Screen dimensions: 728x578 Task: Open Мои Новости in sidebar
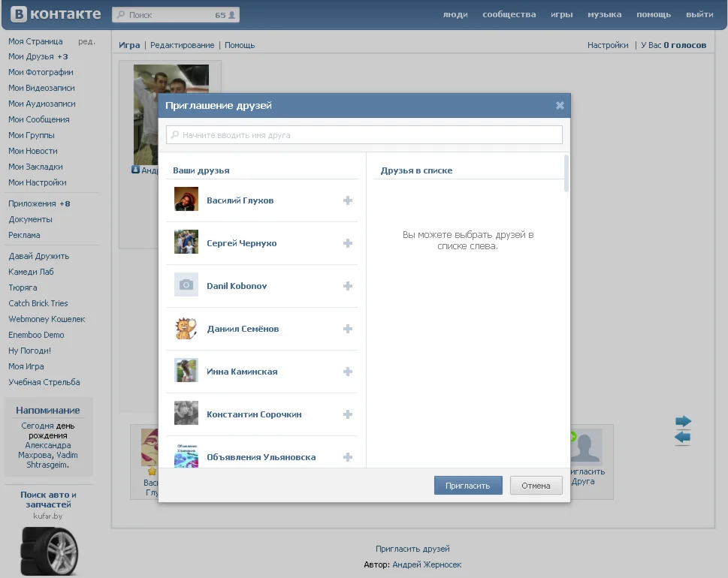33,151
